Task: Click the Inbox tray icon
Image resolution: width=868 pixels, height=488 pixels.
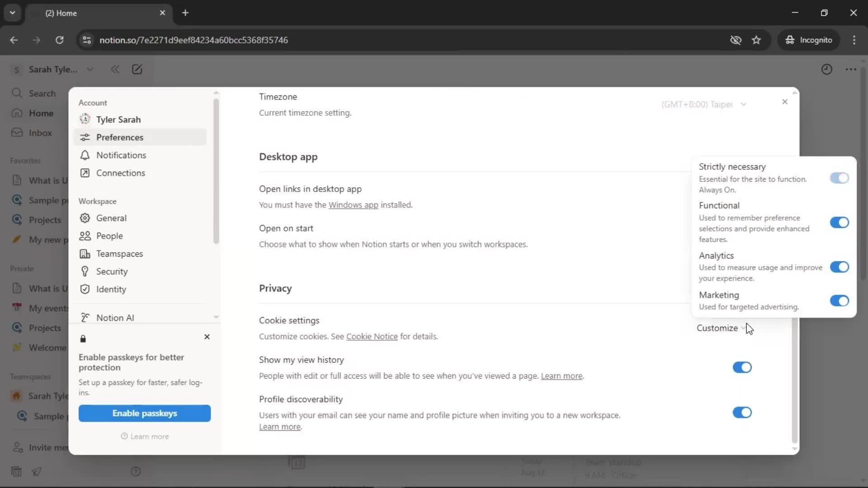Action: coord(17,132)
